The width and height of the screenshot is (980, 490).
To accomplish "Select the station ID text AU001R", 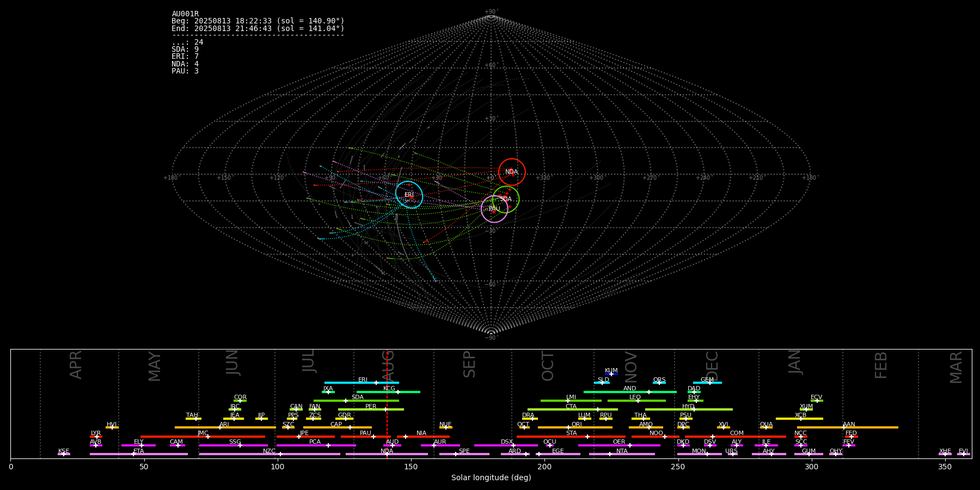I will click(185, 14).
